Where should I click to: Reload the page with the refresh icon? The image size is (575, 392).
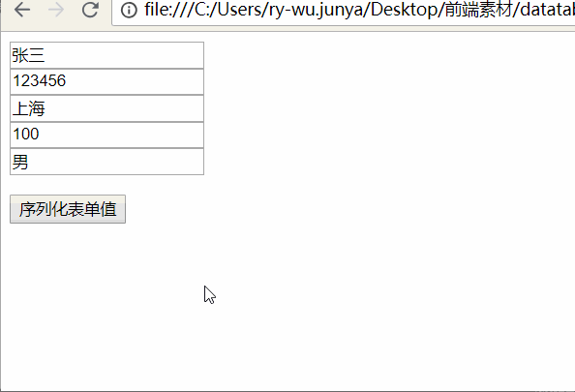click(90, 10)
